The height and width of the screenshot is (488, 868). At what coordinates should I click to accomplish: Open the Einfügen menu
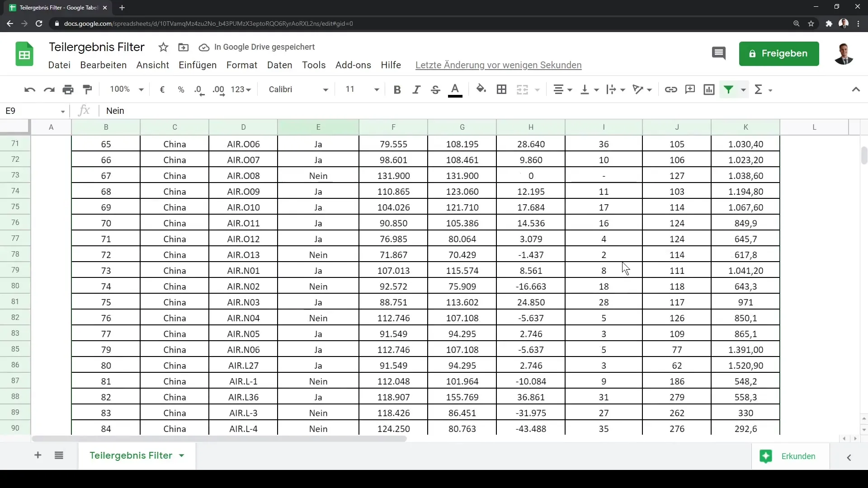(198, 65)
